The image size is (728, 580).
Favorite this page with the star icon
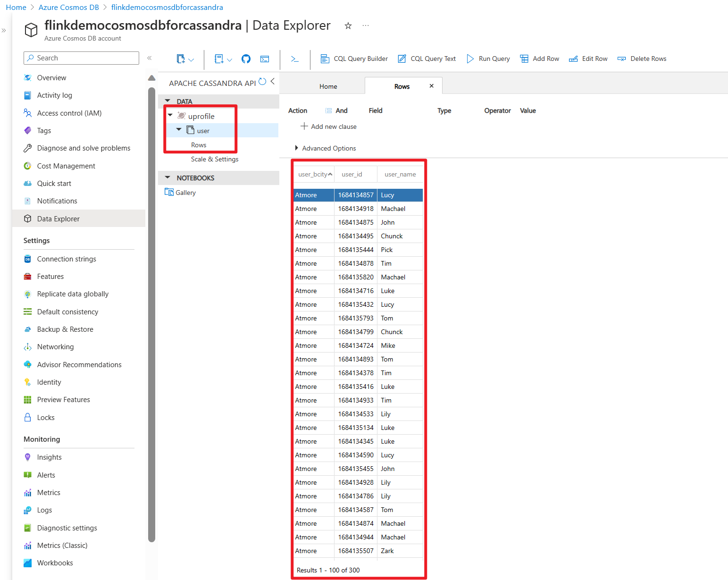pyautogui.click(x=348, y=26)
